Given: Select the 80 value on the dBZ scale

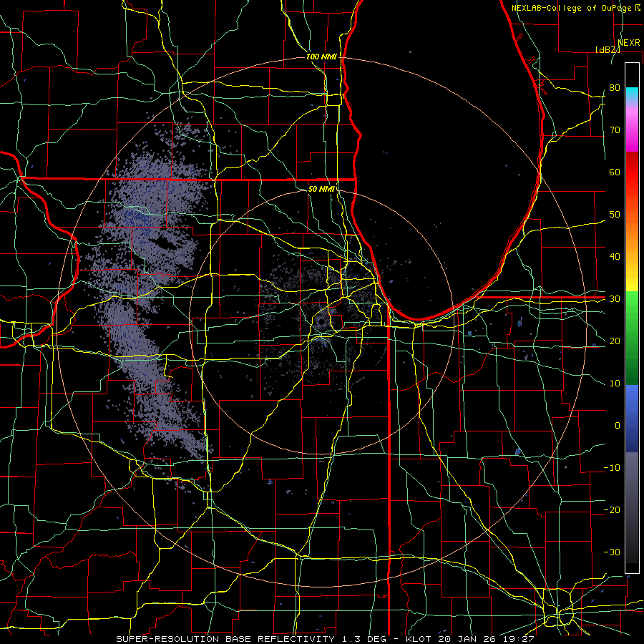Looking at the screenshot, I should [x=615, y=87].
